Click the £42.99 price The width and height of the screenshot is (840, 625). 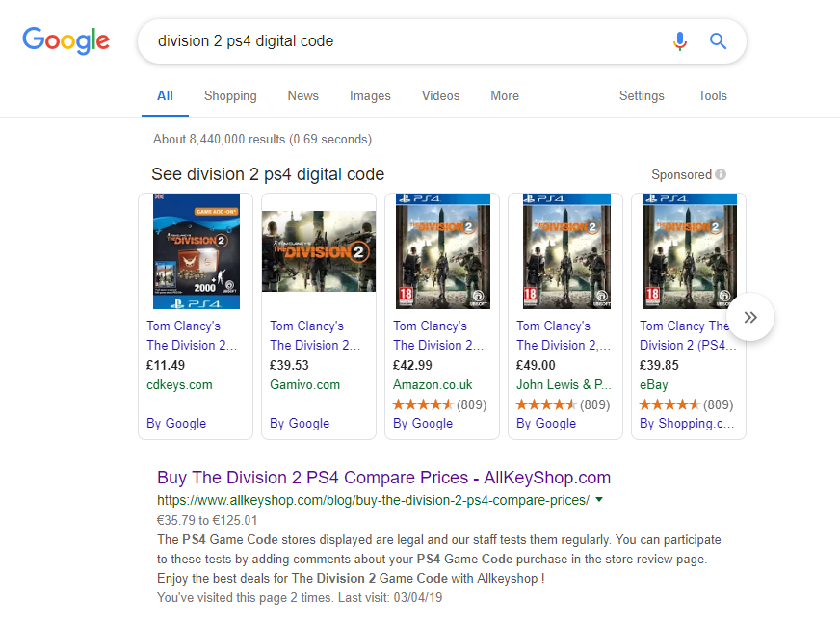(x=412, y=365)
